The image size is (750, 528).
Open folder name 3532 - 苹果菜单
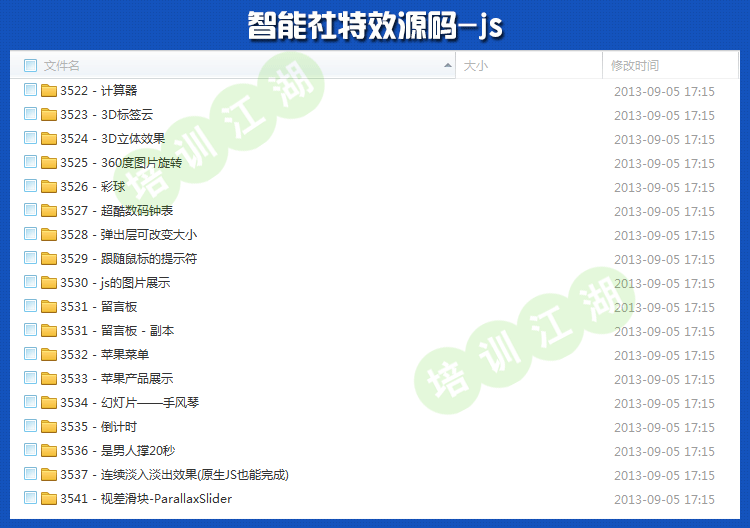[105, 354]
